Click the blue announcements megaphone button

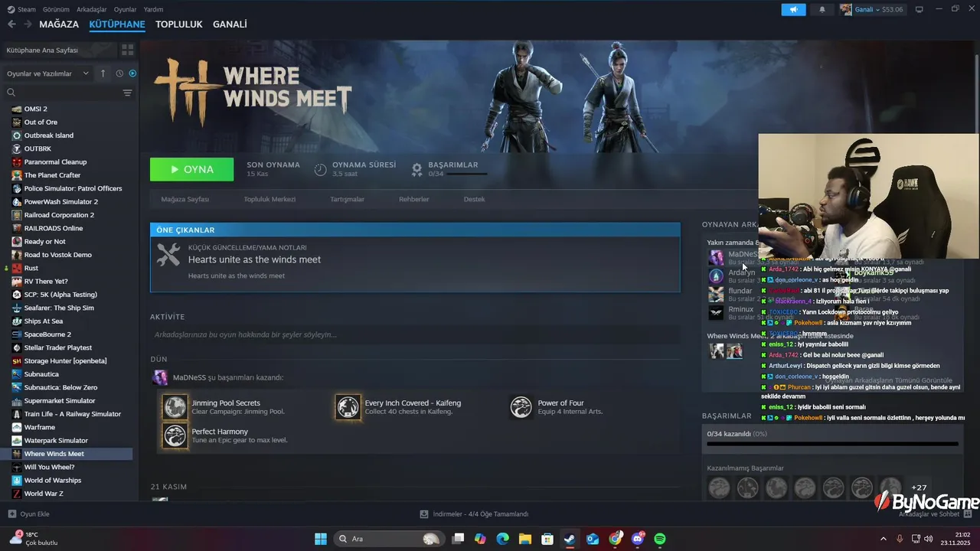coord(794,9)
